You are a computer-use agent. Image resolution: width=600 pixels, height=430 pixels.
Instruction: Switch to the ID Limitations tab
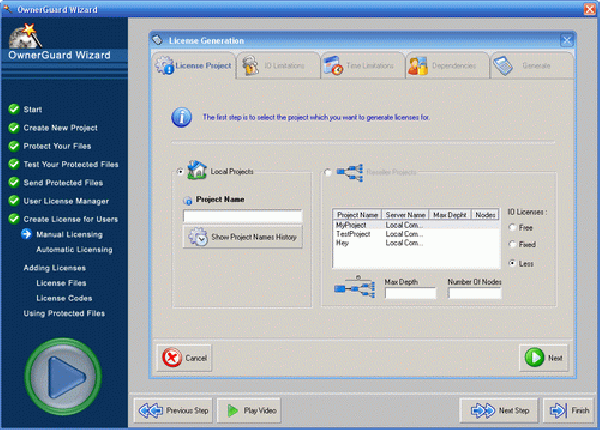(x=277, y=67)
